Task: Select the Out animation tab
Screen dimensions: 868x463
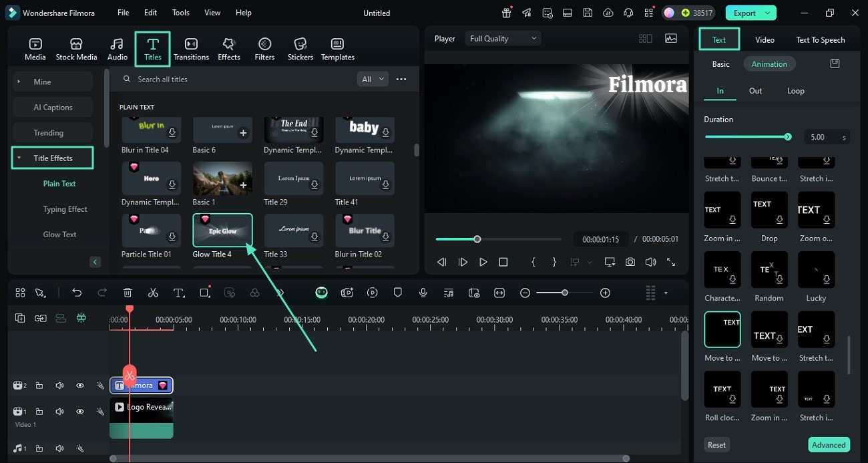Action: [x=755, y=91]
